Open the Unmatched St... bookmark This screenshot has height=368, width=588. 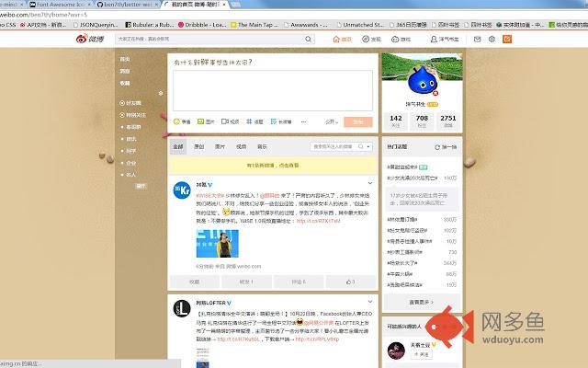(x=360, y=25)
